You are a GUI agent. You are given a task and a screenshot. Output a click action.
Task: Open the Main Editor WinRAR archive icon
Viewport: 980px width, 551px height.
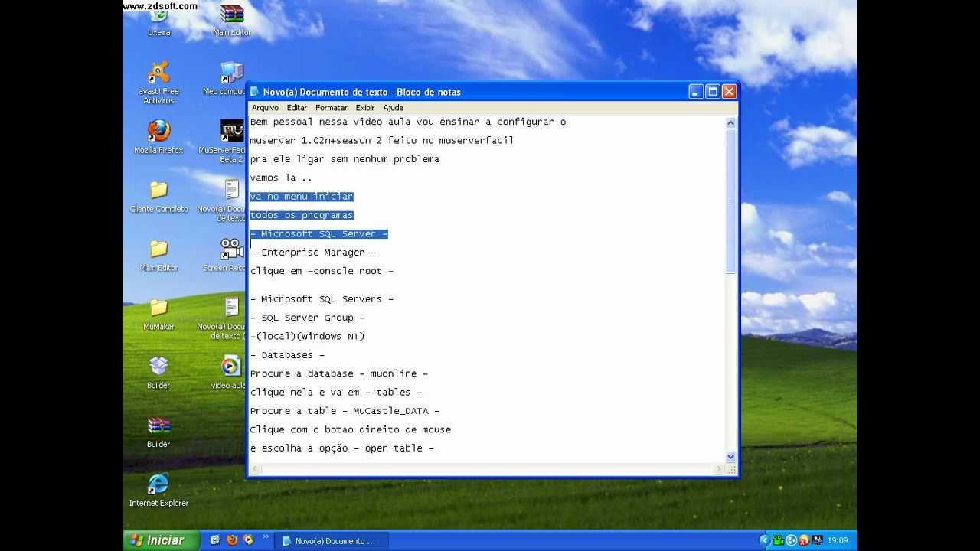click(x=232, y=21)
